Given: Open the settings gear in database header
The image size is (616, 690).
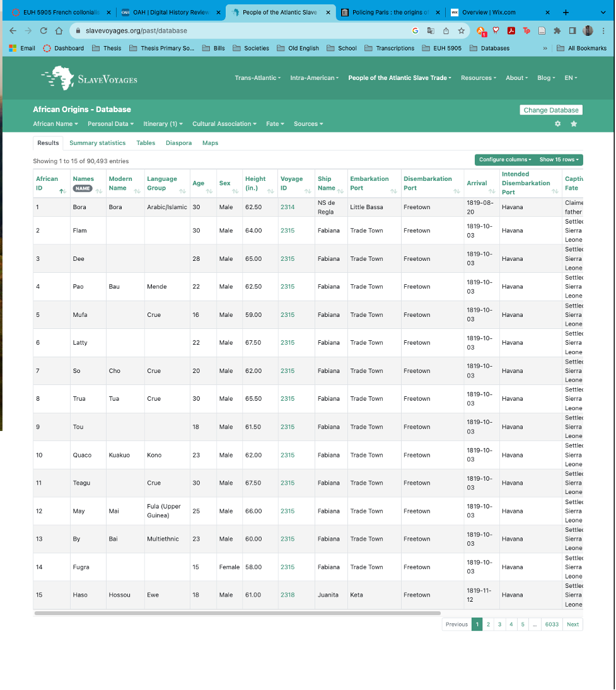Looking at the screenshot, I should click(558, 124).
